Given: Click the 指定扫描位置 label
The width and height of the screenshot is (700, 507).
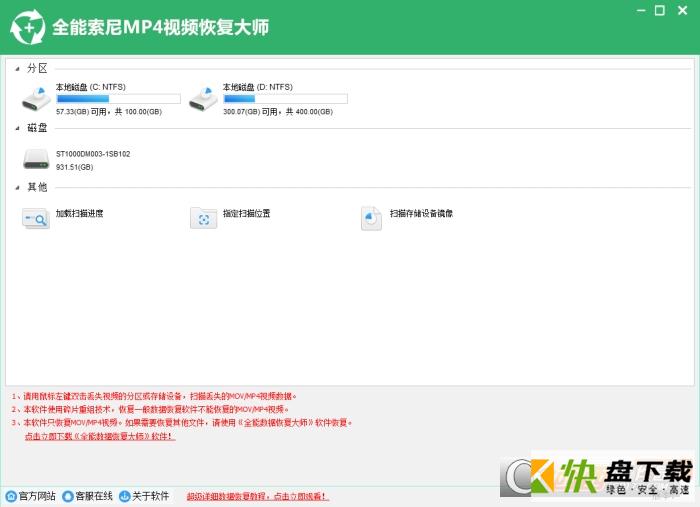Looking at the screenshot, I should tap(246, 213).
